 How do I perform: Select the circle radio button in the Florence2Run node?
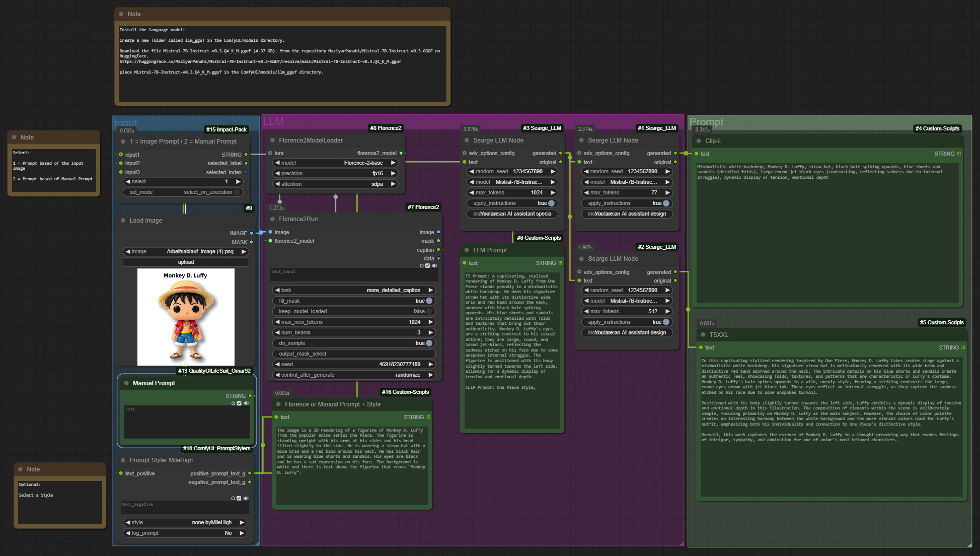coord(421,265)
